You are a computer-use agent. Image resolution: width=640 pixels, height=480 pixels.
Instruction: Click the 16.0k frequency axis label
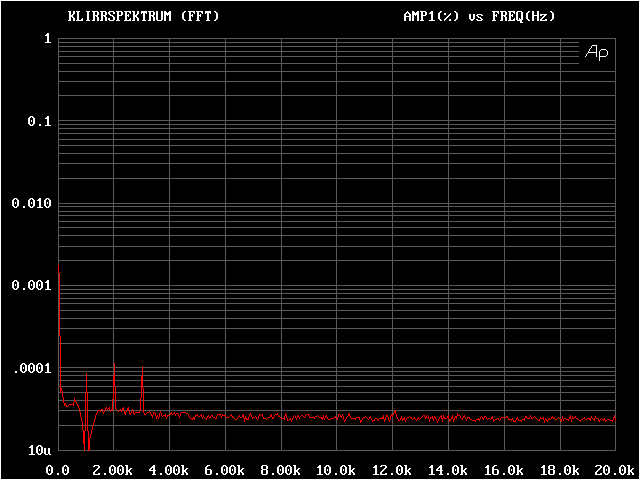pyautogui.click(x=503, y=469)
